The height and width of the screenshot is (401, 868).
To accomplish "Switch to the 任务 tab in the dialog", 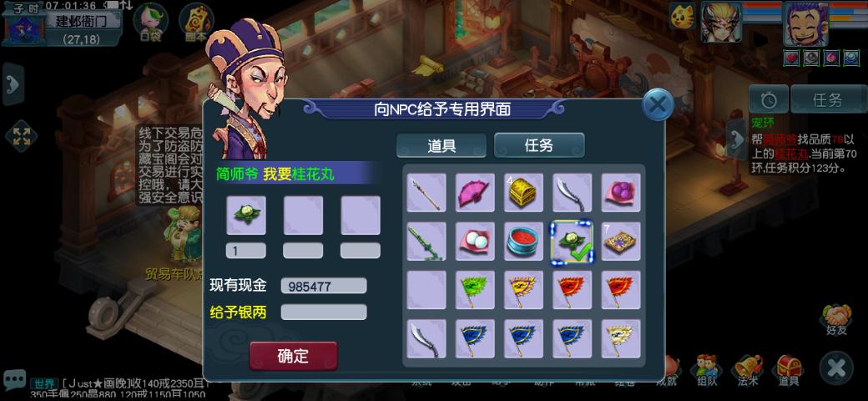I will [x=538, y=145].
